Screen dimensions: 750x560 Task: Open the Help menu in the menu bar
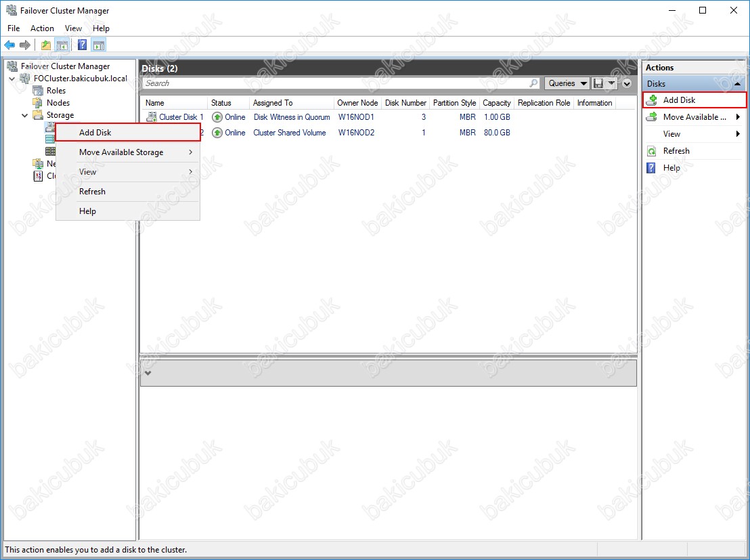pyautogui.click(x=101, y=28)
